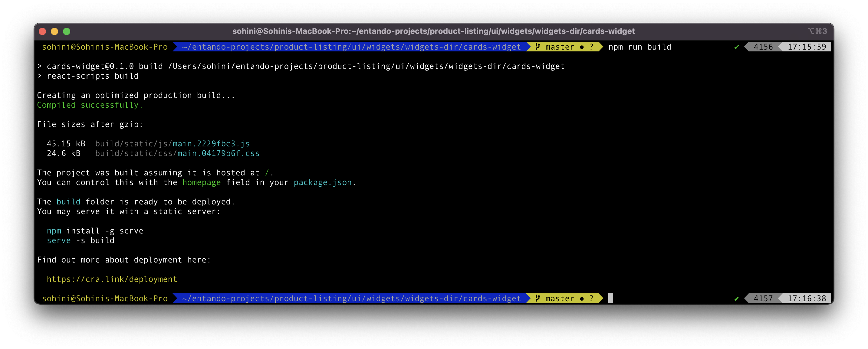Click timestamp 17:15:59
The width and height of the screenshot is (868, 349).
tap(807, 47)
